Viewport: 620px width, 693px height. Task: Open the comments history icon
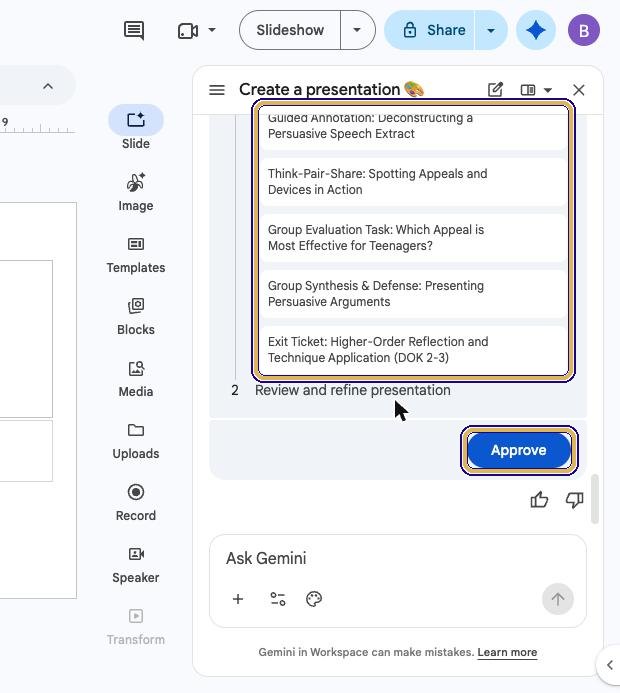pos(134,30)
